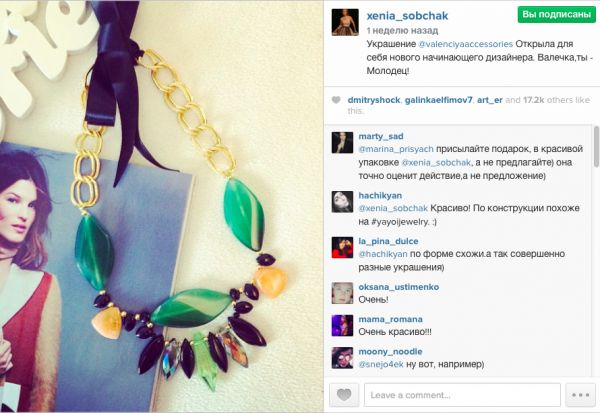
Task: Open xenia_sobchak profile avatar
Action: click(x=345, y=22)
